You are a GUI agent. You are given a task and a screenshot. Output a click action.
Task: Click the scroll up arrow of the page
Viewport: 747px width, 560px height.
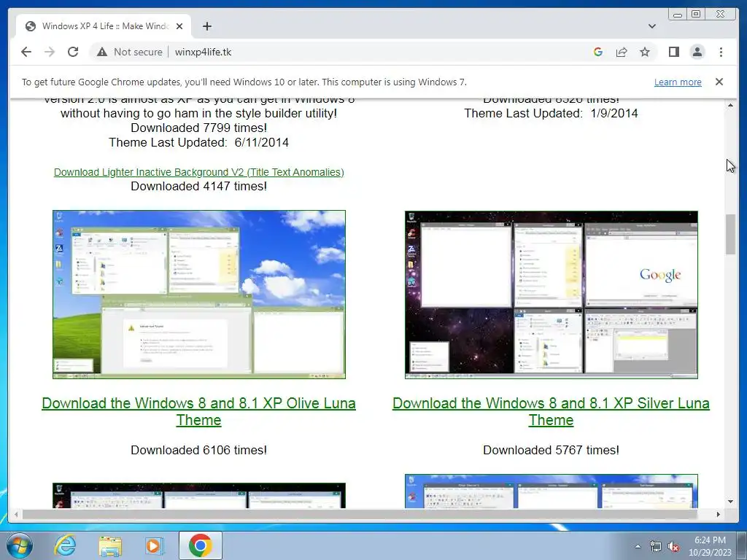point(730,105)
